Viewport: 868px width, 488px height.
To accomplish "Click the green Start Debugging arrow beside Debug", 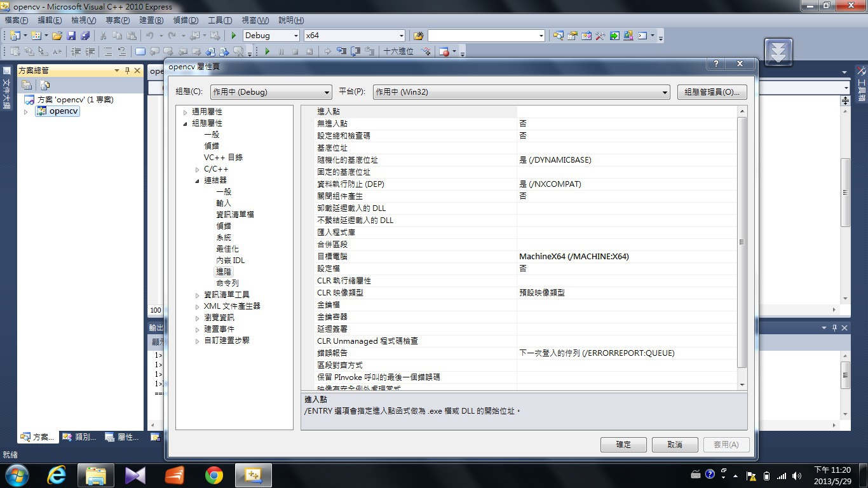I will click(234, 36).
